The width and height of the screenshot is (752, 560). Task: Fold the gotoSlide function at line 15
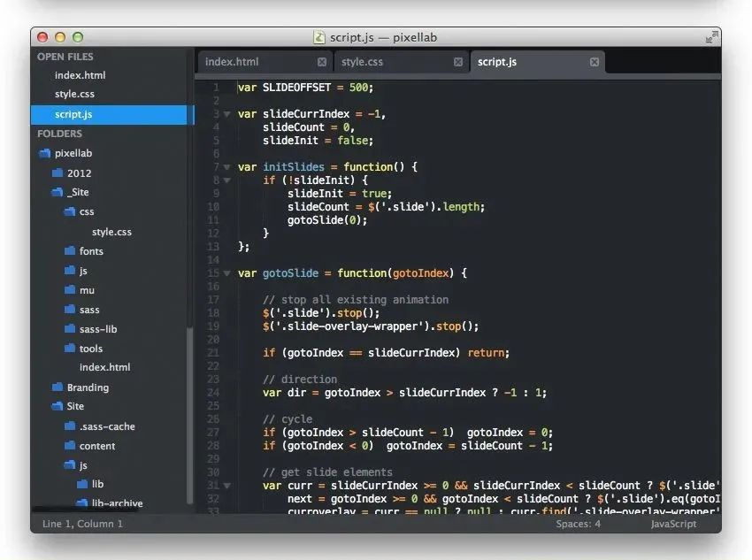point(226,273)
